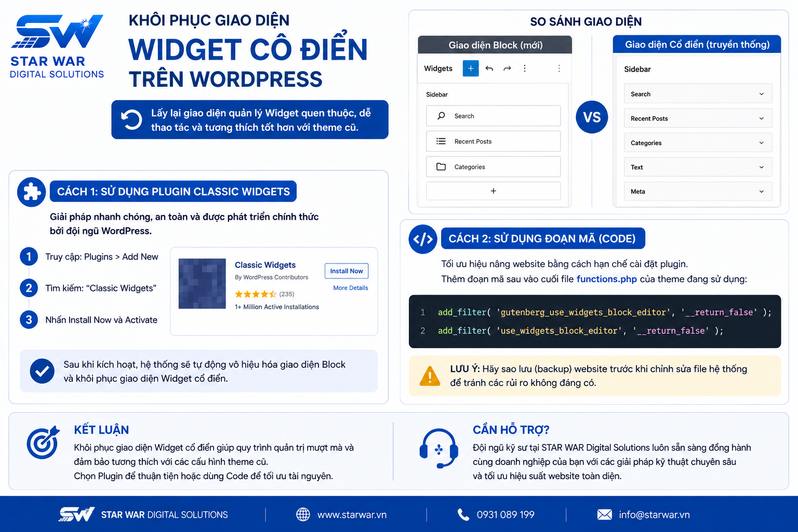Expand the Text widget chevron
This screenshot has height=532, width=798.
click(x=761, y=167)
